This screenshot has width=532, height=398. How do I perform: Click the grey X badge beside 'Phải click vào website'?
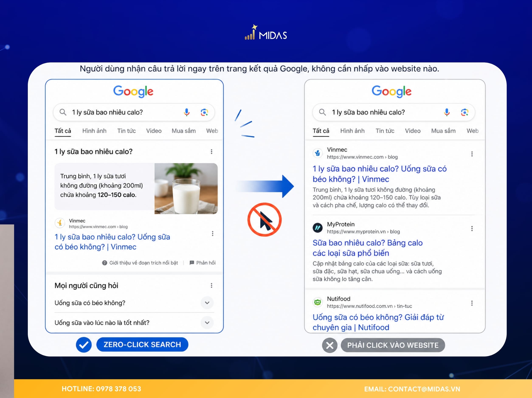pyautogui.click(x=330, y=345)
